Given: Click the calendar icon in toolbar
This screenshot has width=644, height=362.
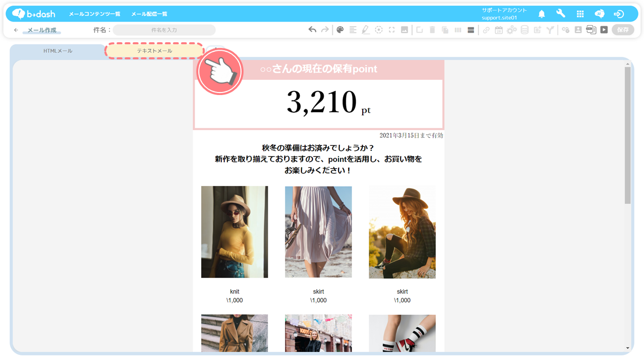Looking at the screenshot, I should point(499,30).
